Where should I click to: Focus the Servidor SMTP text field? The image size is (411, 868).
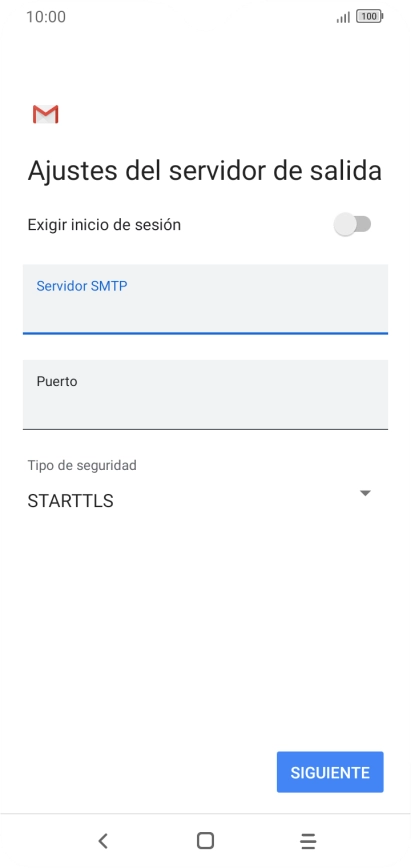206,299
